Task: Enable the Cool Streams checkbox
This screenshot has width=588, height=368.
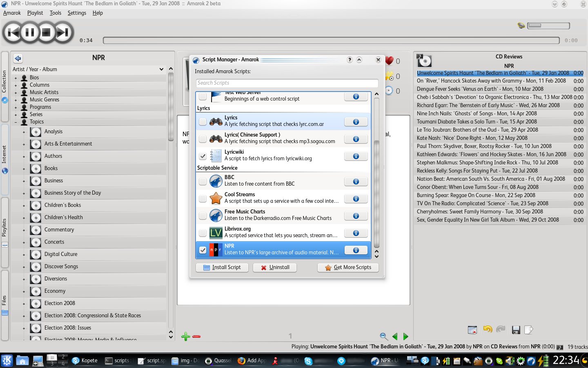Action: pyautogui.click(x=203, y=199)
